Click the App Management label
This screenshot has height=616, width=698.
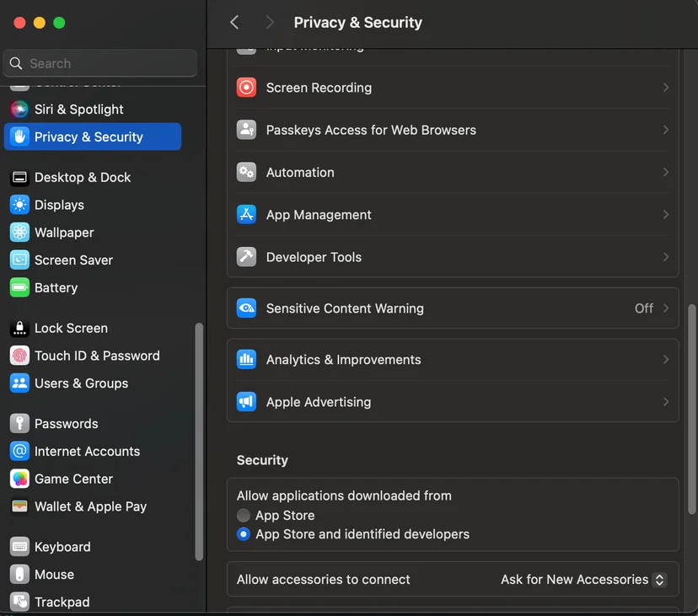coord(319,215)
